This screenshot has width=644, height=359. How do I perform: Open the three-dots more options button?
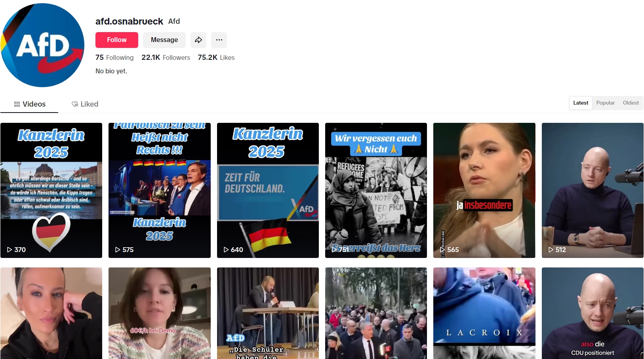pyautogui.click(x=219, y=40)
